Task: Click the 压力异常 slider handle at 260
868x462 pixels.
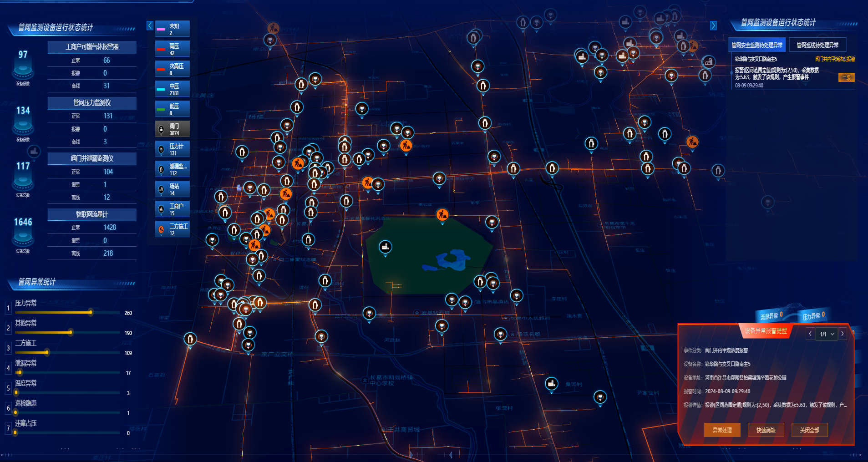Action: pyautogui.click(x=91, y=312)
